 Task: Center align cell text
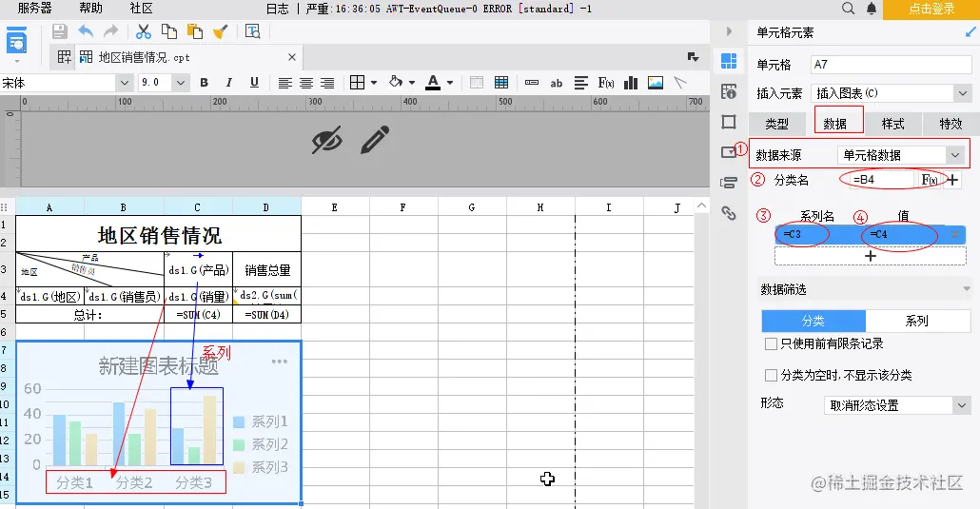tap(306, 83)
